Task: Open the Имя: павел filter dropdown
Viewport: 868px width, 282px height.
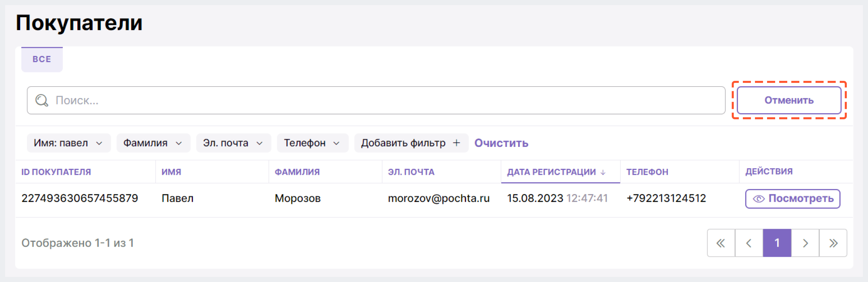Action: pos(69,143)
